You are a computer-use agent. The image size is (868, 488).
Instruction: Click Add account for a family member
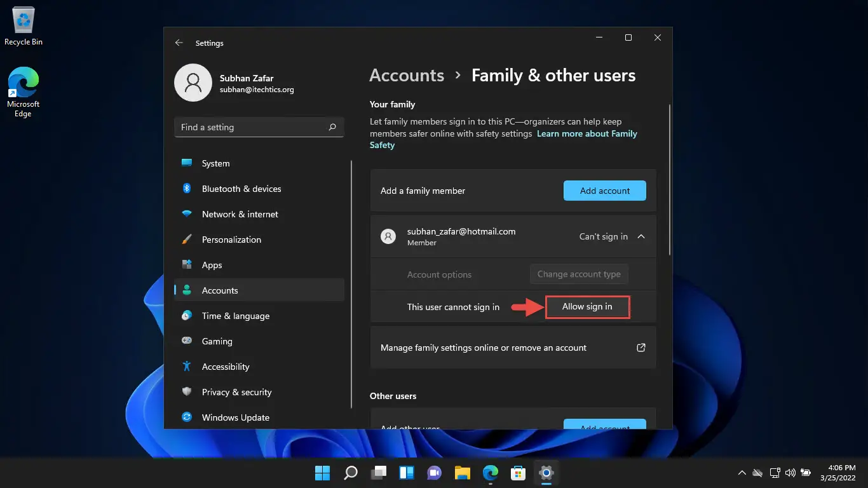click(605, 191)
